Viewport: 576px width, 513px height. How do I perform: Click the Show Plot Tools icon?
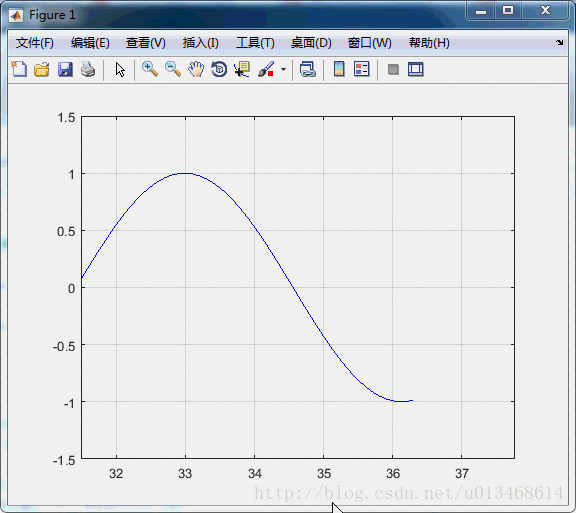(416, 69)
